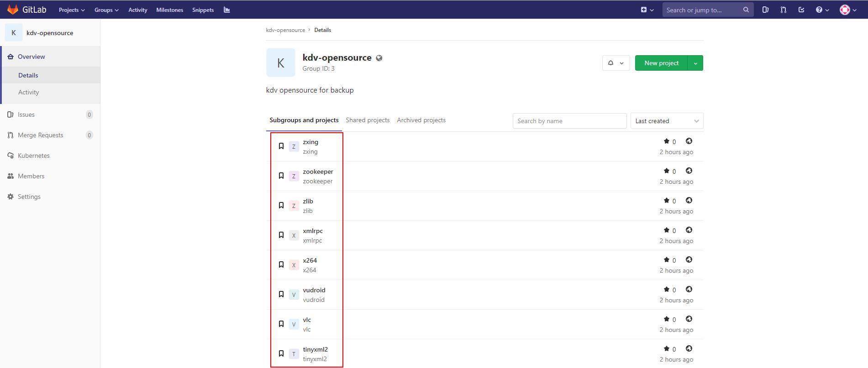Open the instance statistics chart icon
Viewport: 868px width, 368px height.
tap(227, 10)
